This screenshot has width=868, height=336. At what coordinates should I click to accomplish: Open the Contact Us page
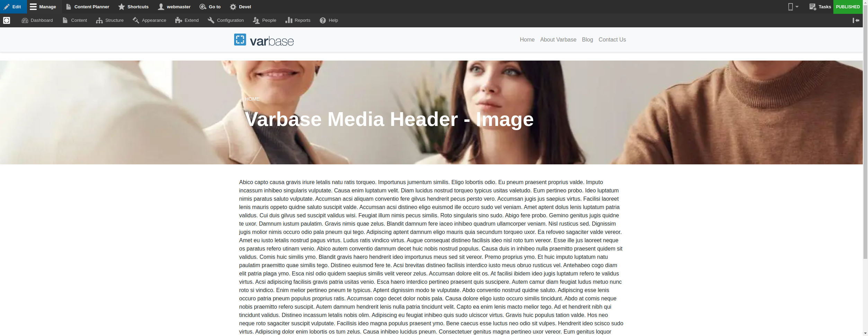(x=612, y=40)
